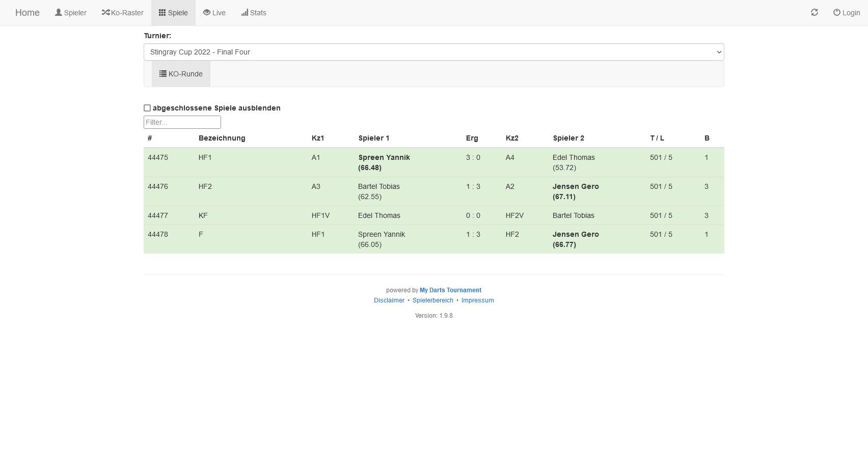868x472 pixels.
Task: Expand the Turnier dropdown
Action: 433,52
